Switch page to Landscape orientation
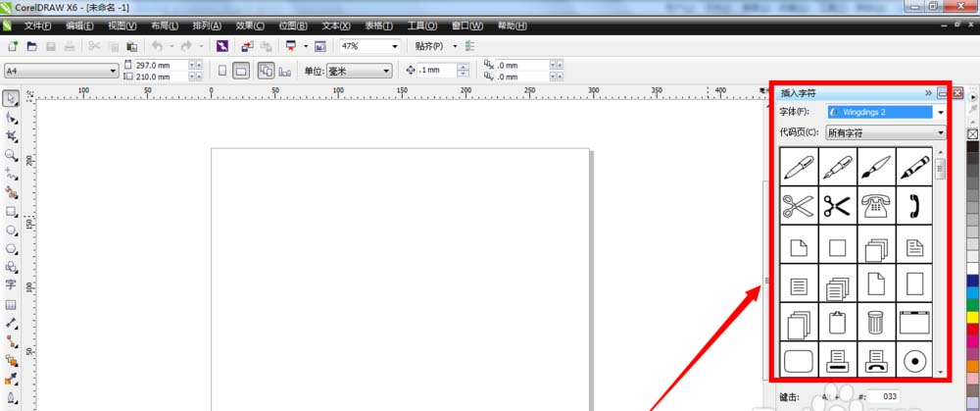 coord(241,71)
